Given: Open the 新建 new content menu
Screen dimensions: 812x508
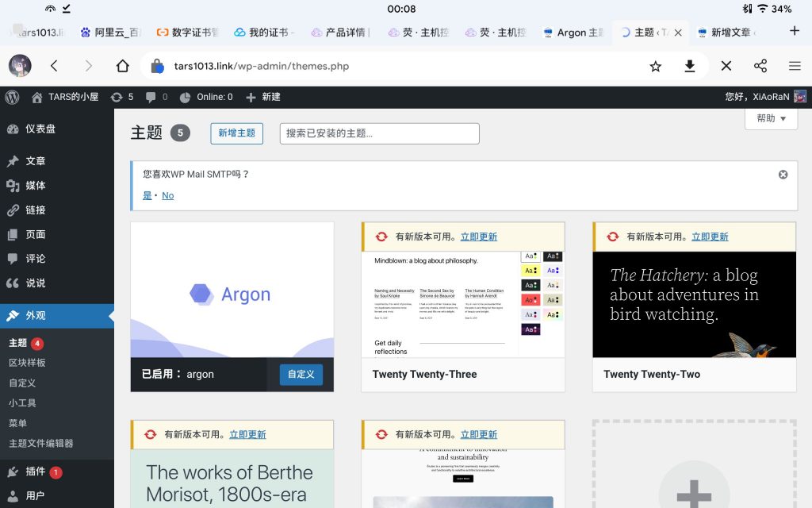Looking at the screenshot, I should point(263,97).
